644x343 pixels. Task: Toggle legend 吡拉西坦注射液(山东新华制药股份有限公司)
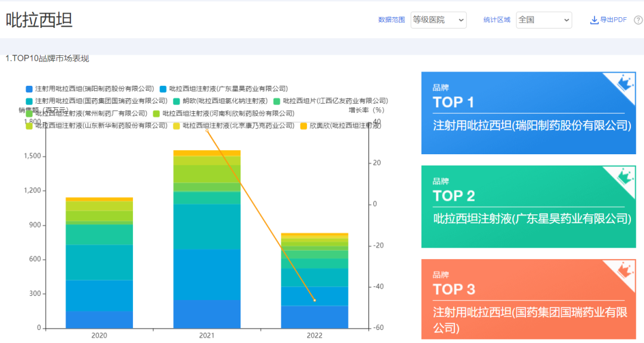point(97,126)
